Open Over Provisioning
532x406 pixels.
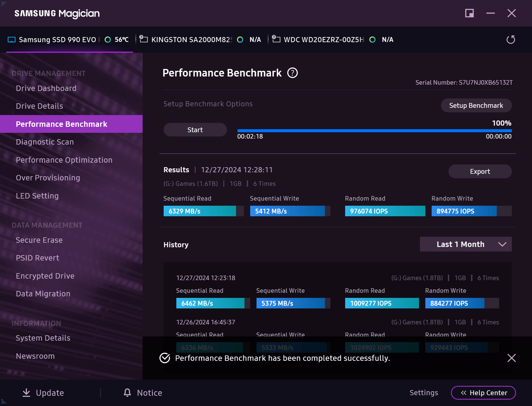(48, 178)
